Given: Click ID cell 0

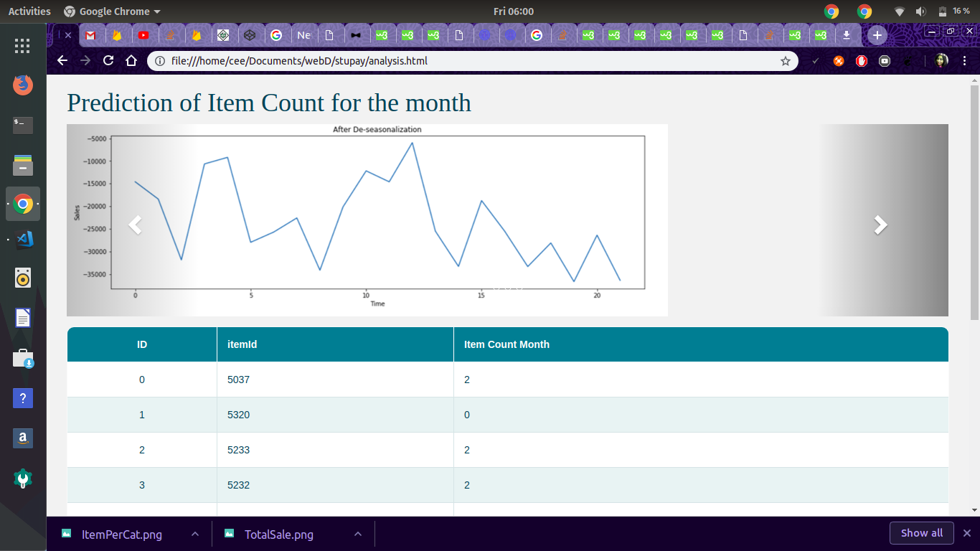Looking at the screenshot, I should point(142,380).
